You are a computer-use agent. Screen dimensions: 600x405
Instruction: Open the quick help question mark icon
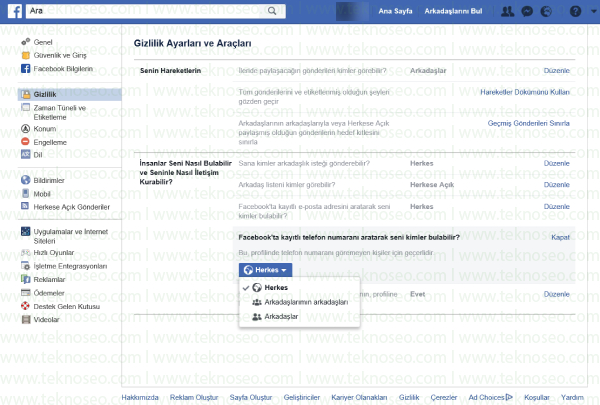[x=575, y=11]
